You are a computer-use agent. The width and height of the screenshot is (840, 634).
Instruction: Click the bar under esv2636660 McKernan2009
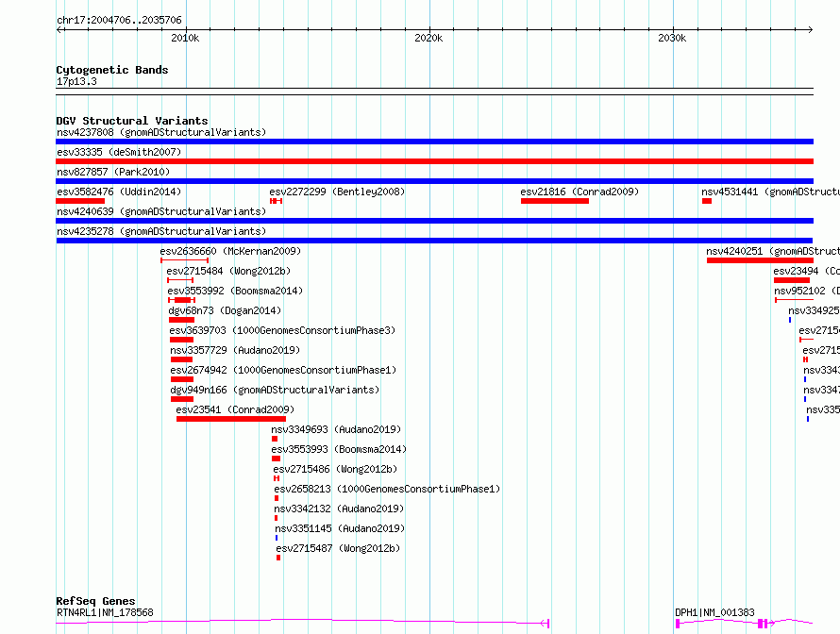185,260
